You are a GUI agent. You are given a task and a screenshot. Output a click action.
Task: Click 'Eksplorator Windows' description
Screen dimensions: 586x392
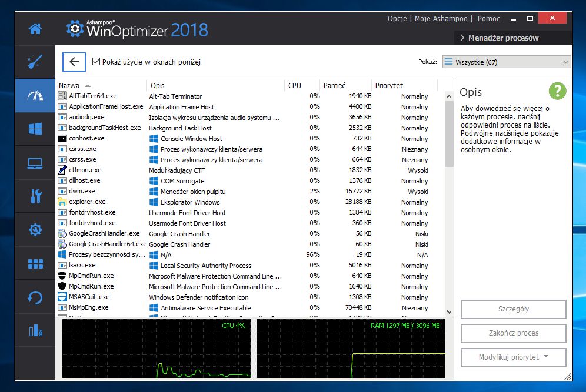point(190,202)
